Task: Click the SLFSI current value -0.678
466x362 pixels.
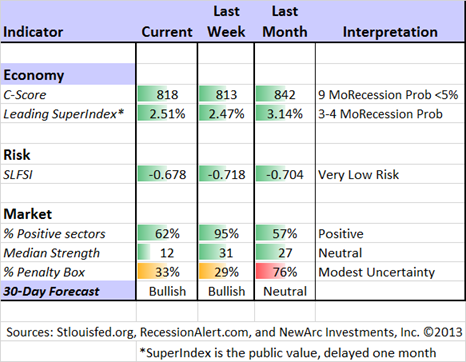Action: point(167,174)
